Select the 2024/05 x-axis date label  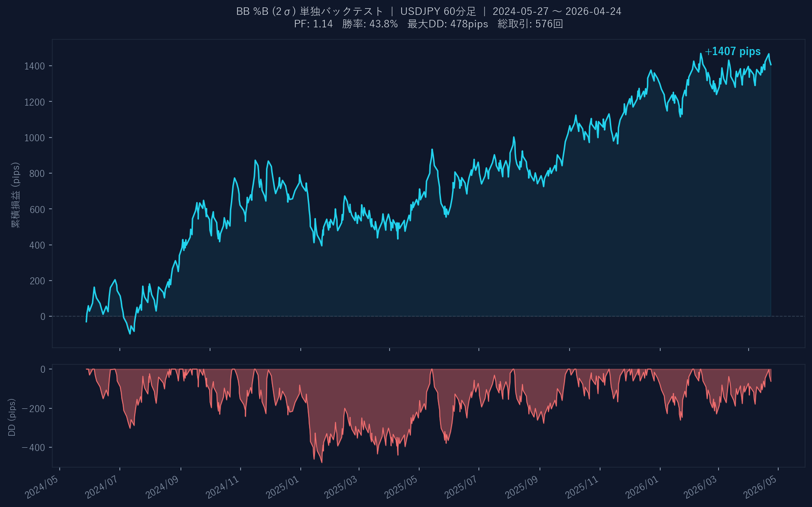pos(42,487)
